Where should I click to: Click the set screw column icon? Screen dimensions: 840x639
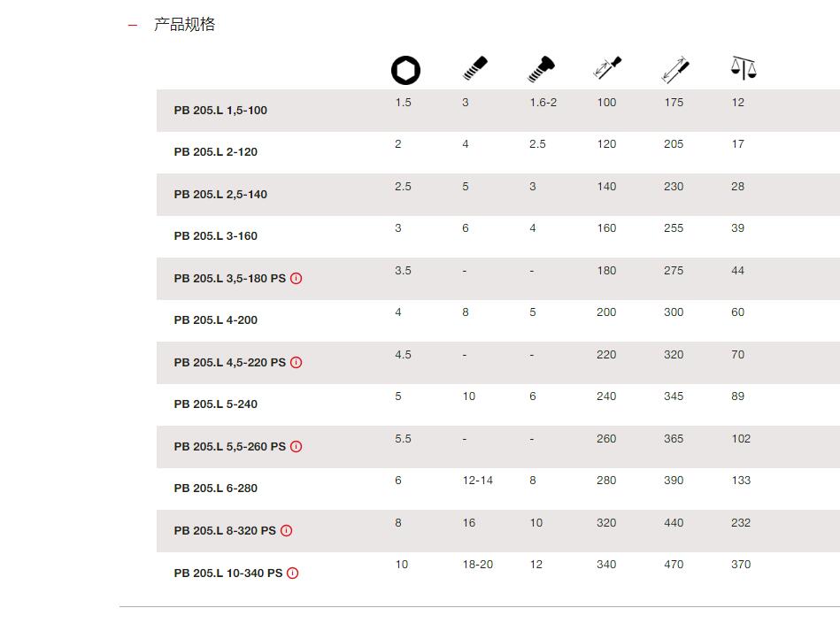[474, 68]
